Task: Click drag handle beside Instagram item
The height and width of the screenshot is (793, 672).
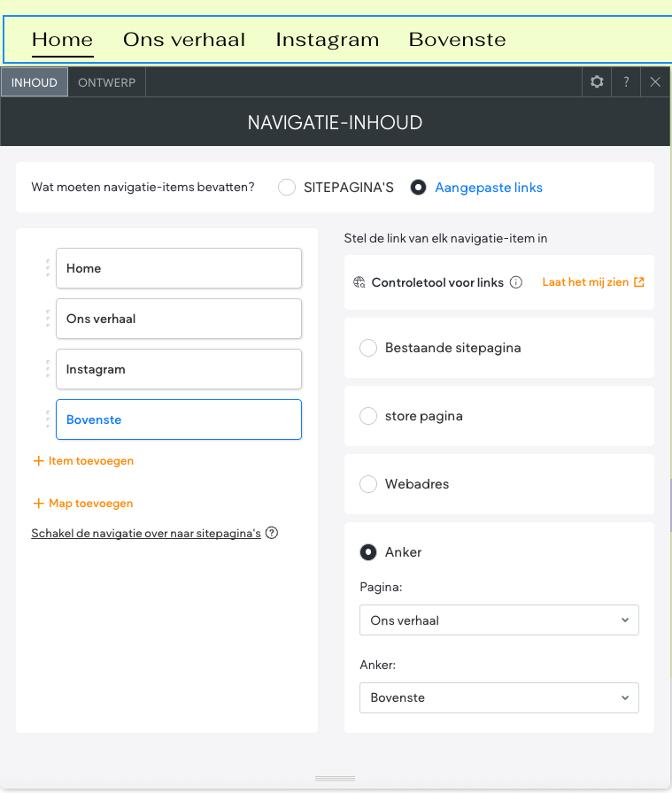Action: (x=48, y=369)
